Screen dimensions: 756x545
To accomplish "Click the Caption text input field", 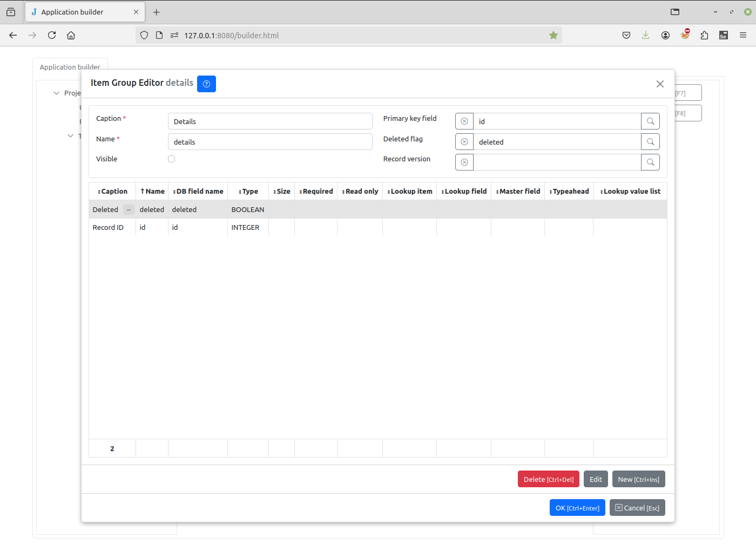I will [x=270, y=121].
